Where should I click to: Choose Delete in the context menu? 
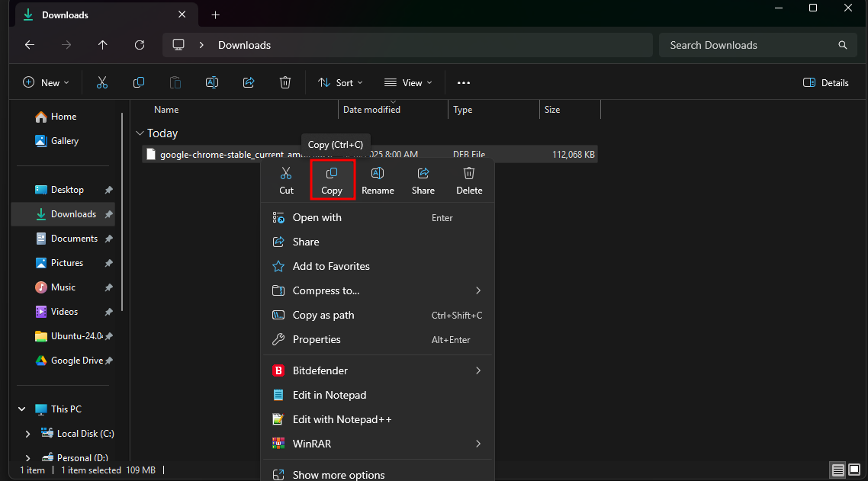tap(469, 181)
